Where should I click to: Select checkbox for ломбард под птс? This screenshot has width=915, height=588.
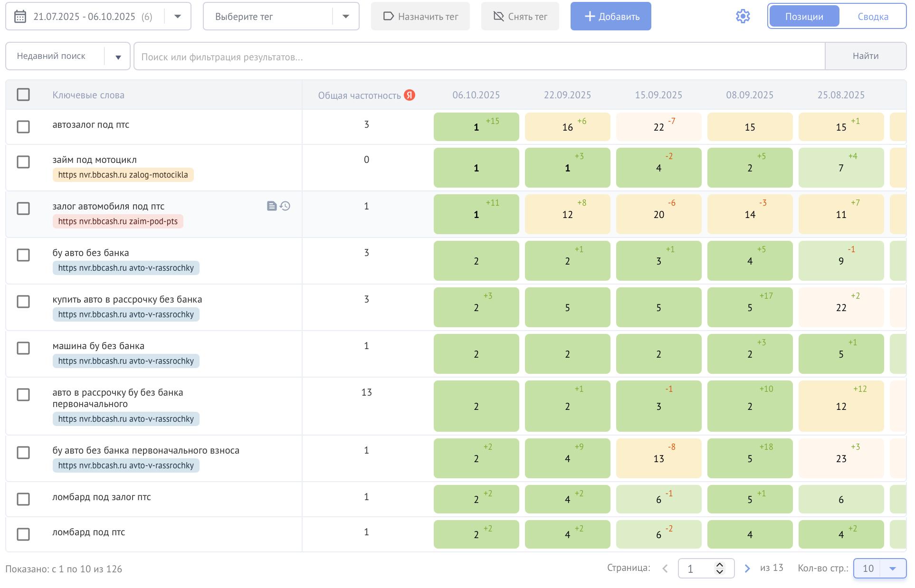tap(23, 534)
